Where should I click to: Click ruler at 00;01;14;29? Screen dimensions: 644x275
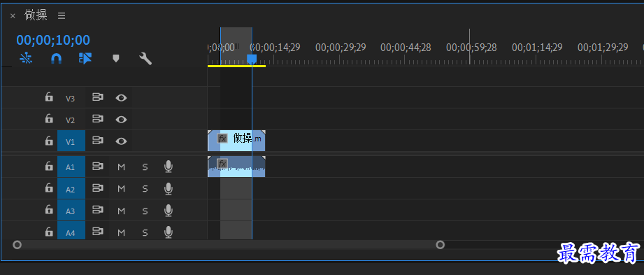537,48
